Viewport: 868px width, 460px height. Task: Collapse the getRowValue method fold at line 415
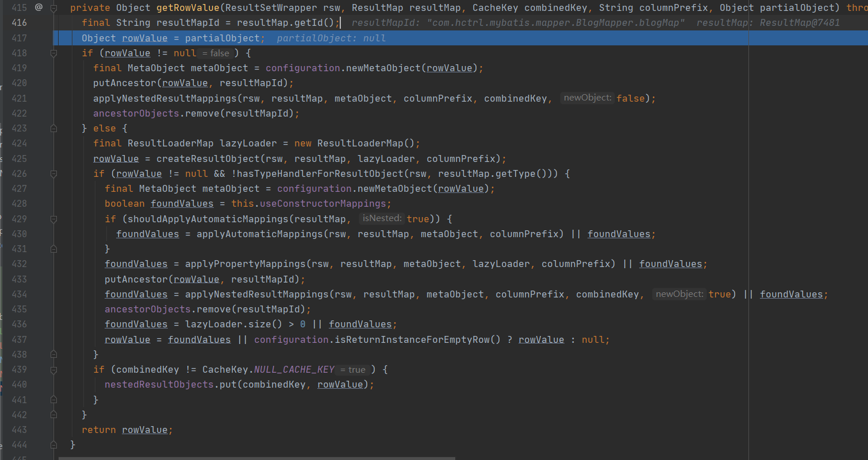53,8
